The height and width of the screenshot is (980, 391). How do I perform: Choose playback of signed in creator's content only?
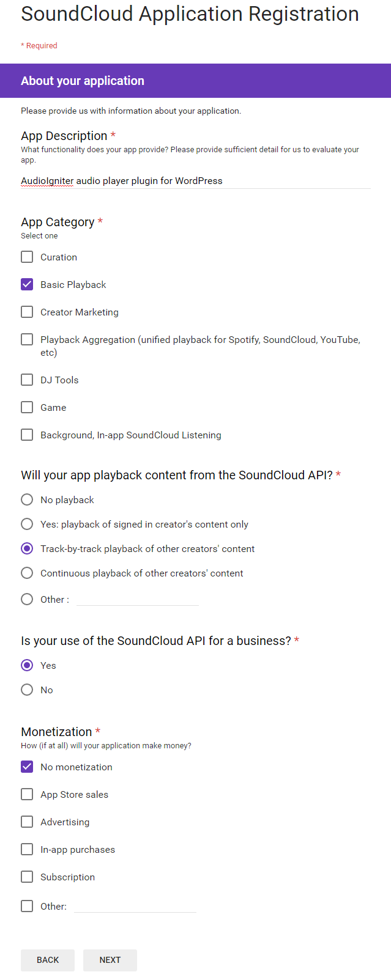[27, 524]
